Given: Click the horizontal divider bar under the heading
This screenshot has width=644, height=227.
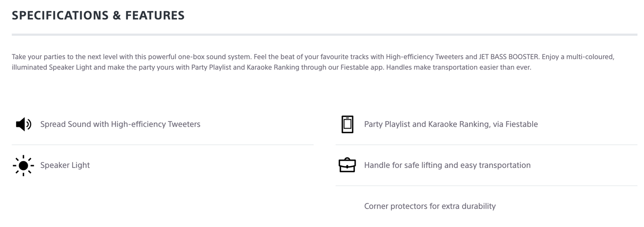Looking at the screenshot, I should (x=324, y=34).
